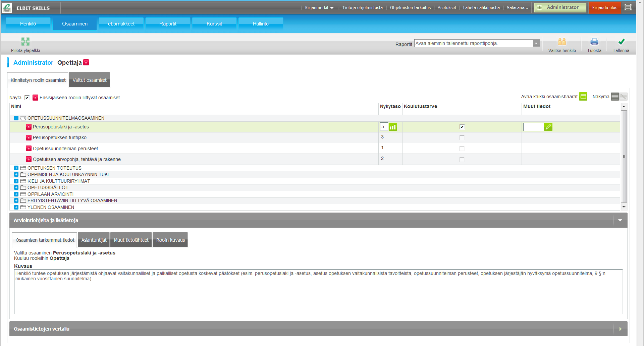Image resolution: width=644 pixels, height=346 pixels.
Task: Open Muut tietolähteet tab
Action: click(x=131, y=240)
